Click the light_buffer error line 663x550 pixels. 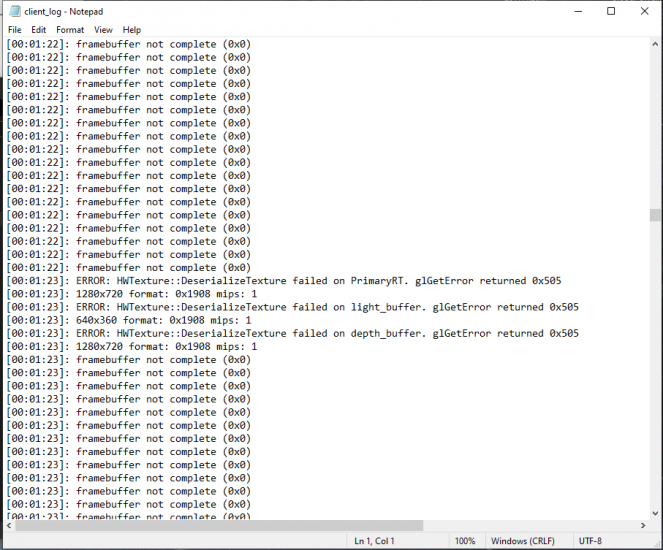pyautogui.click(x=292, y=307)
